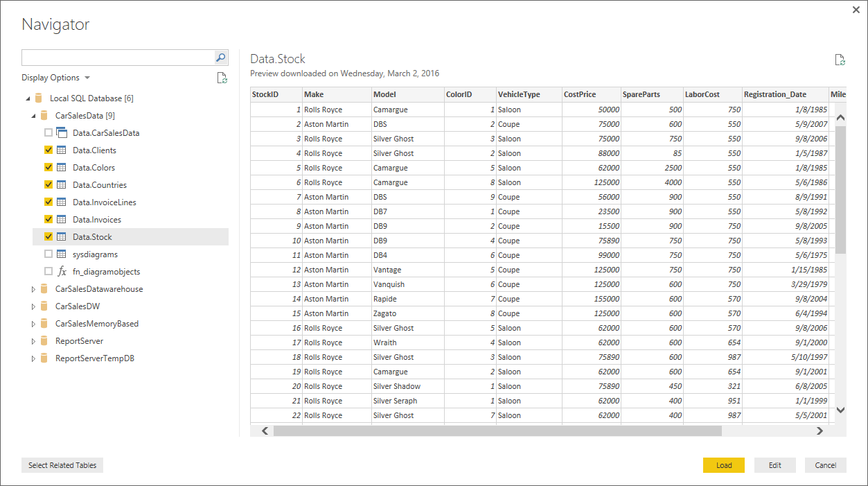
Task: Expand the ReportServerTempDB node
Action: tap(33, 358)
